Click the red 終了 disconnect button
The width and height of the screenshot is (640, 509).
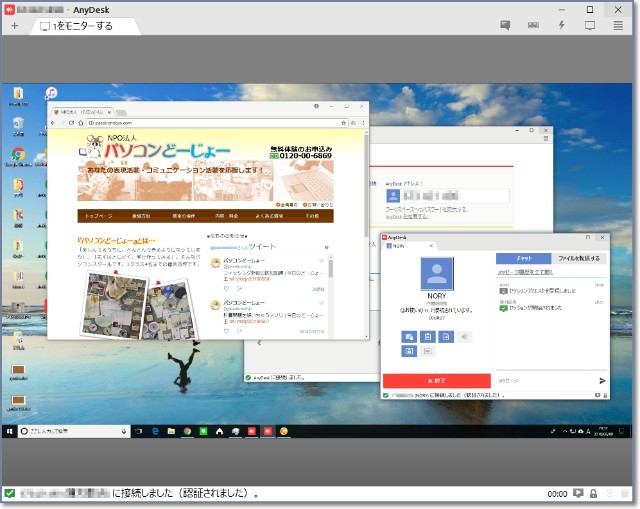436,381
